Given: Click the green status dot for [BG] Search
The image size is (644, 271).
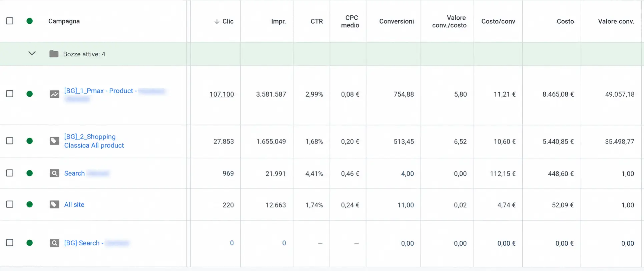Looking at the screenshot, I should [x=30, y=243].
